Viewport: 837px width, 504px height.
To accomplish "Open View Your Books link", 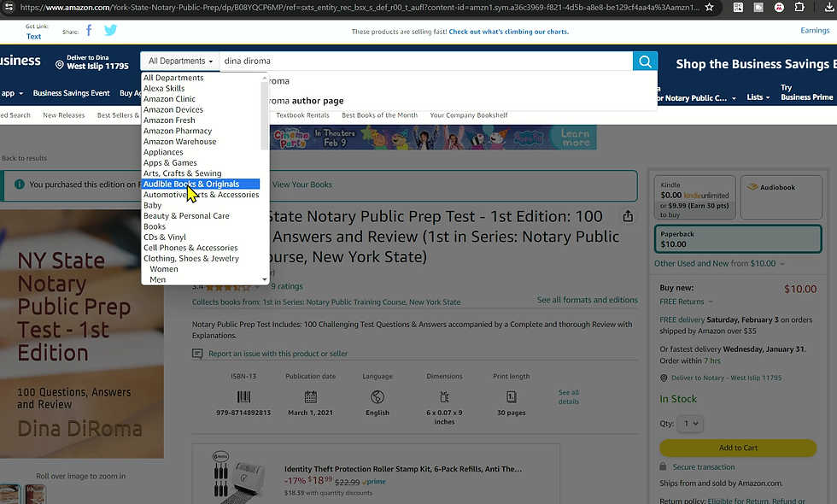I will point(302,185).
